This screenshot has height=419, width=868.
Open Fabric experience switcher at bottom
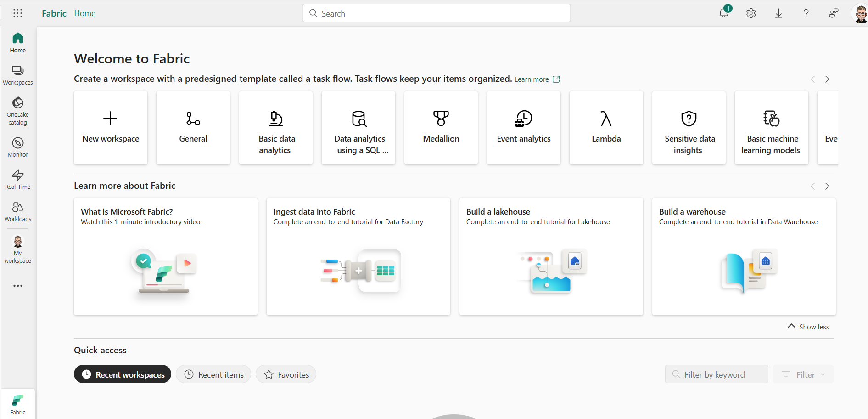tap(18, 404)
